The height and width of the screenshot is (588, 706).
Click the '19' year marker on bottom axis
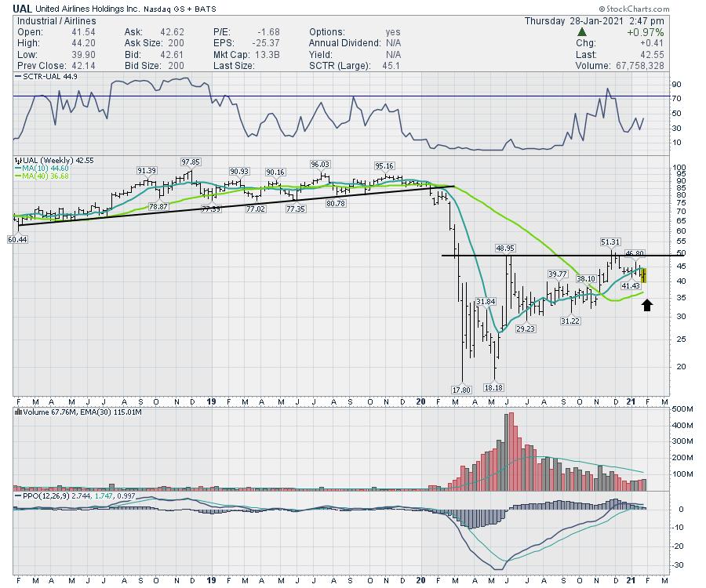(211, 579)
